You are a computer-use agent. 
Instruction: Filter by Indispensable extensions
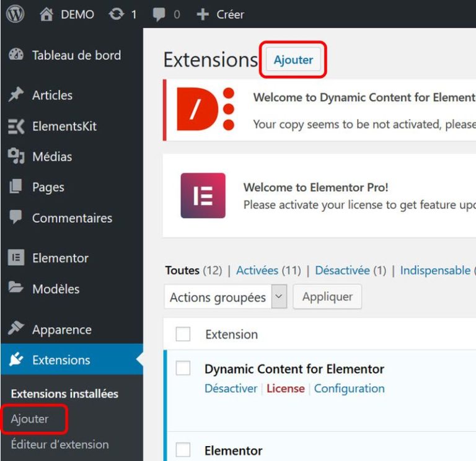point(435,270)
